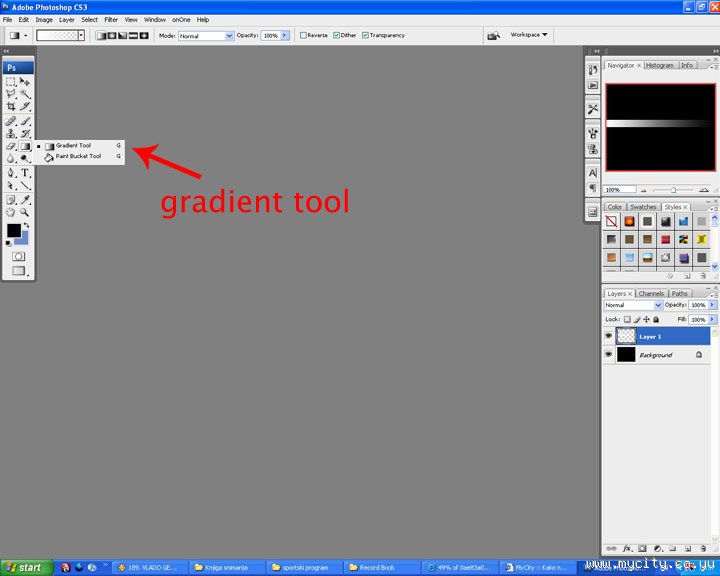The image size is (720, 576).
Task: Reset default foreground and background colors
Action: (8, 243)
